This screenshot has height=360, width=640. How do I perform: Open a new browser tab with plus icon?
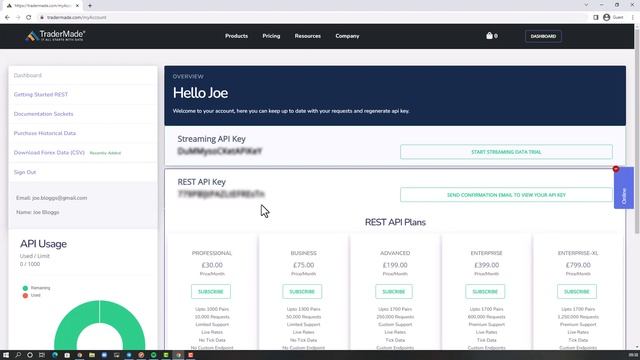(x=90, y=6)
